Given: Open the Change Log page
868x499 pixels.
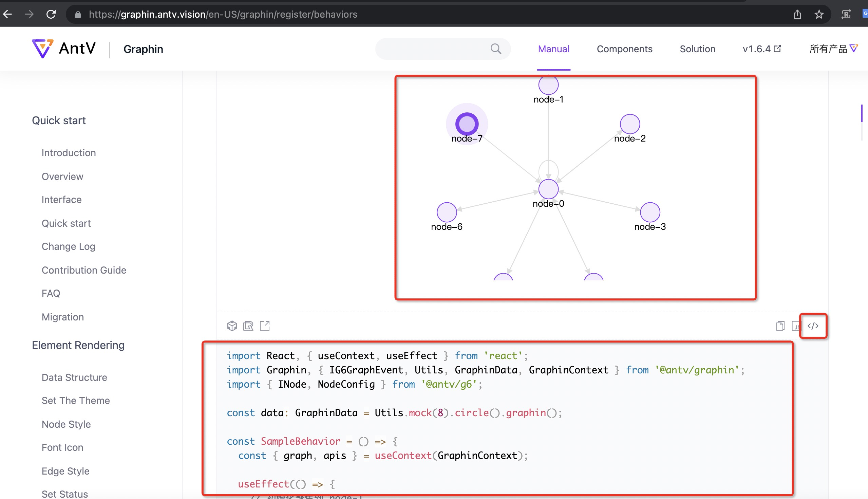Looking at the screenshot, I should (69, 246).
